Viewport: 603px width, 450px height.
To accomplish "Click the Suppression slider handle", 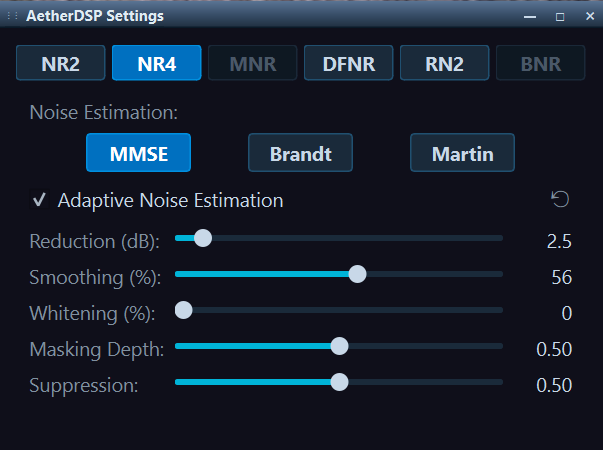I will (339, 382).
